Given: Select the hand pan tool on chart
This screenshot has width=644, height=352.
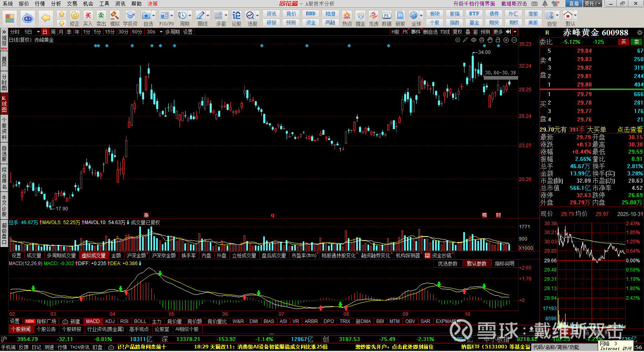Looking at the screenshot, I should coord(490,40).
